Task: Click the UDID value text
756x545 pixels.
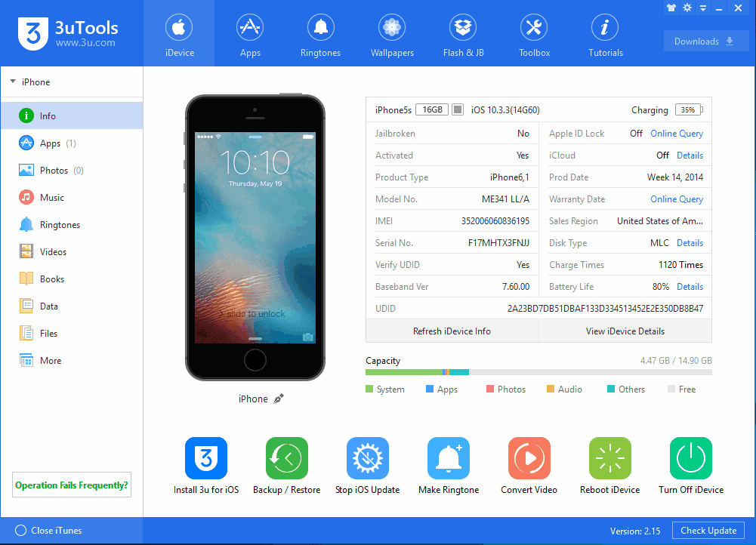Action: [x=605, y=309]
